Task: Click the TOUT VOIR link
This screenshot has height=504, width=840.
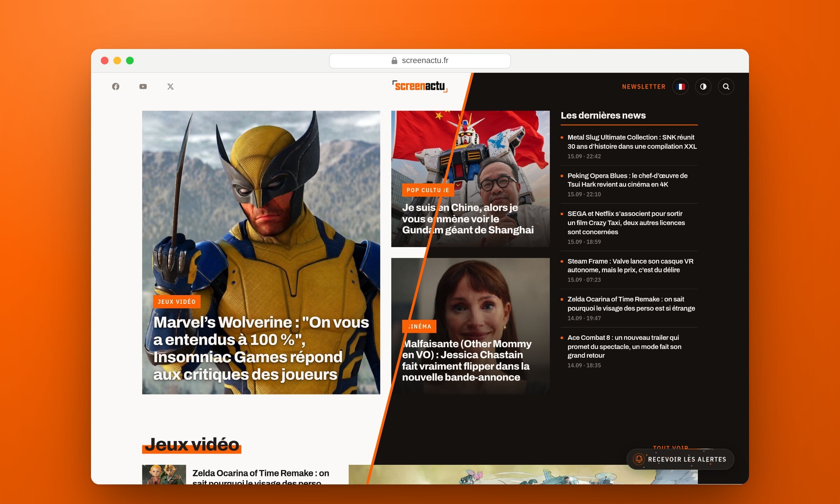Action: pos(670,447)
